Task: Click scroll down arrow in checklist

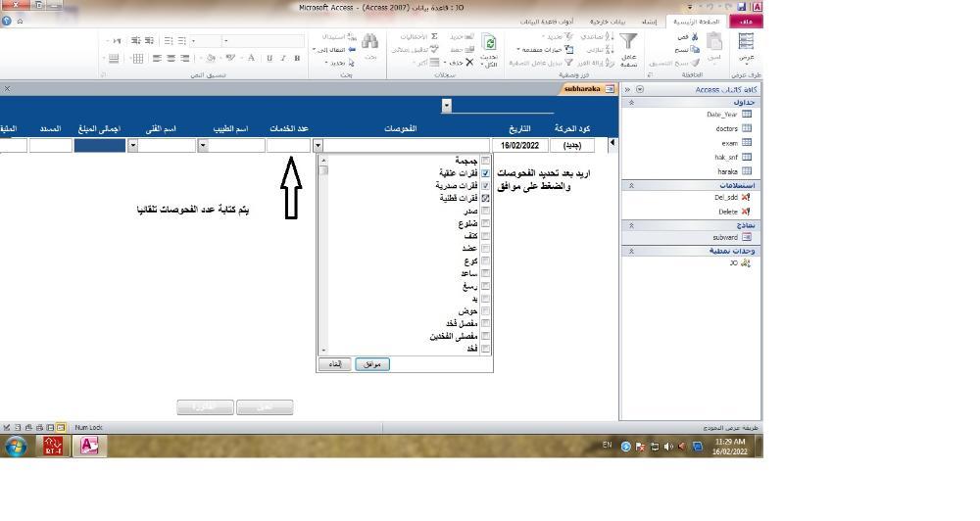Action: 323,351
